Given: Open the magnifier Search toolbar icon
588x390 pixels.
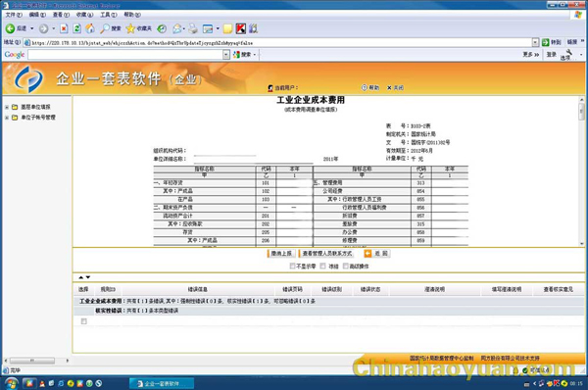Looking at the screenshot, I should pos(105,28).
